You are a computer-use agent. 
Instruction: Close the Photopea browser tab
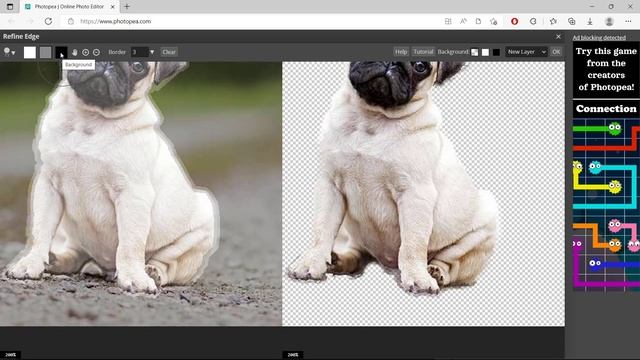(113, 7)
